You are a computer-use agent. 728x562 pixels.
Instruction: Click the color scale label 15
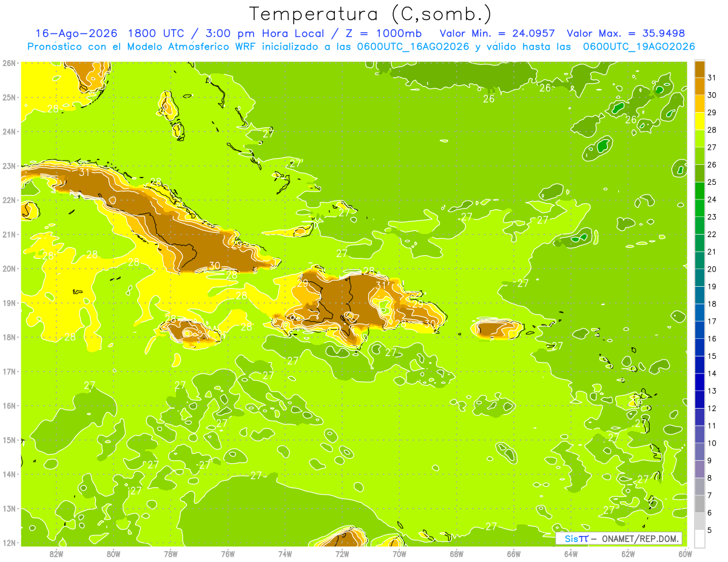pos(712,356)
